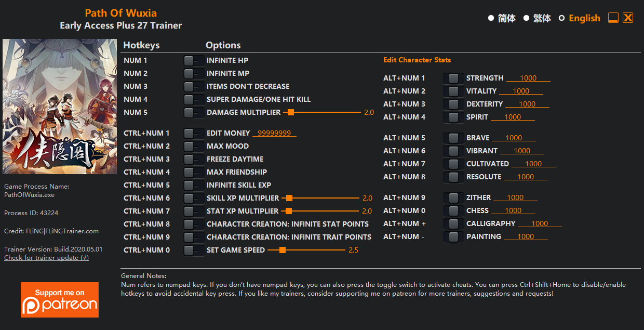
Task: Toggle the Dexterity stat switch
Action: (x=453, y=104)
